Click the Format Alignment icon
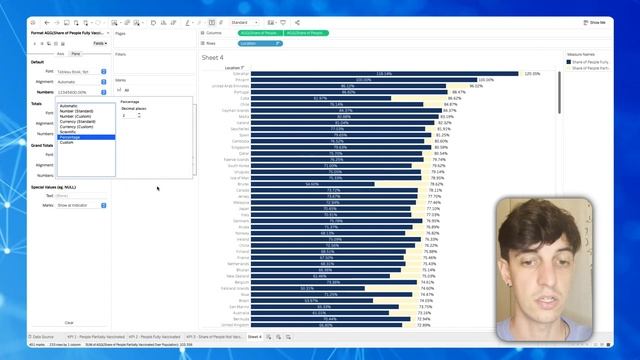 [x=42, y=44]
